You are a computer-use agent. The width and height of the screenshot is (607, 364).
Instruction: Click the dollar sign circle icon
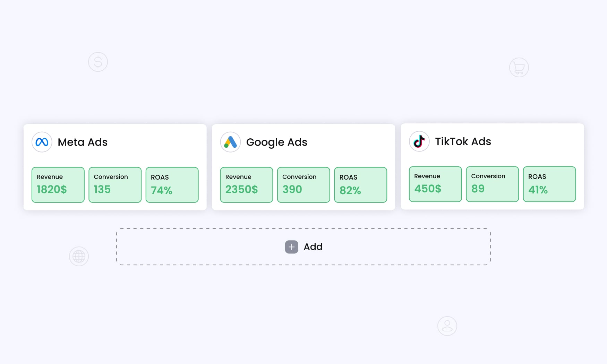click(x=98, y=62)
